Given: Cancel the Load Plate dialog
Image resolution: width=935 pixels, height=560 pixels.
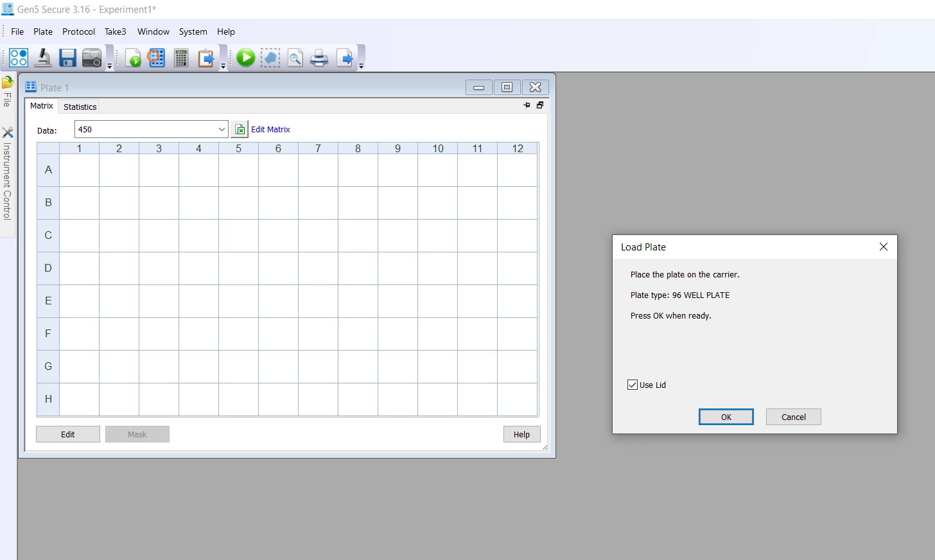Looking at the screenshot, I should [x=794, y=417].
